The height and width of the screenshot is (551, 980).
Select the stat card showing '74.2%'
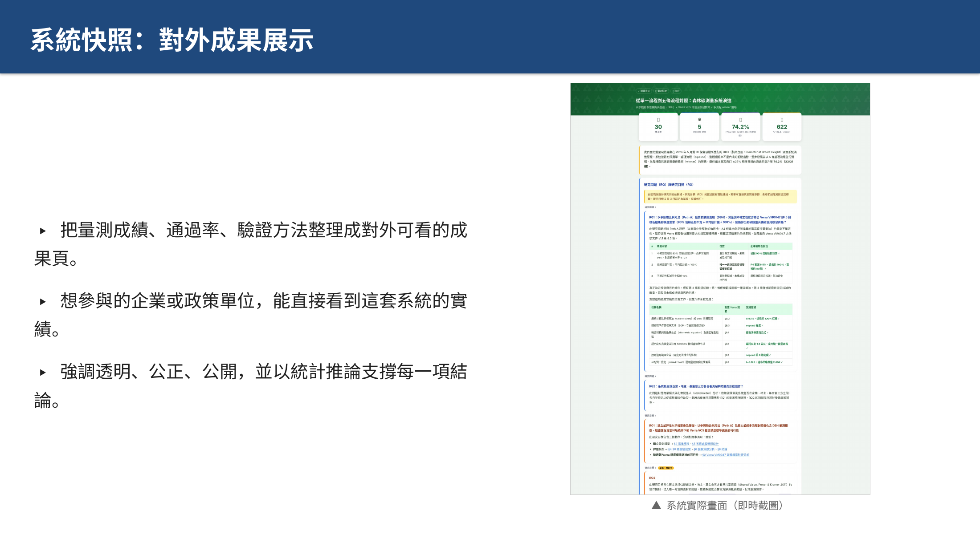coord(740,126)
